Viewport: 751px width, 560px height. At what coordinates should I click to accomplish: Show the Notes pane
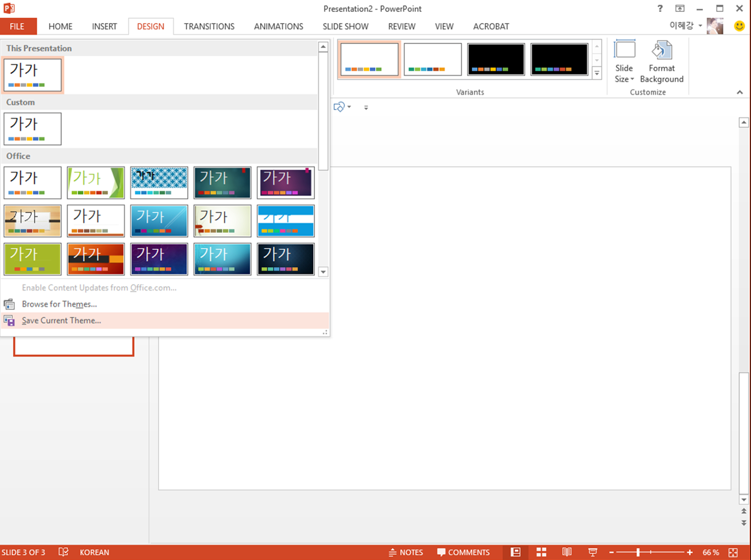pyautogui.click(x=405, y=552)
